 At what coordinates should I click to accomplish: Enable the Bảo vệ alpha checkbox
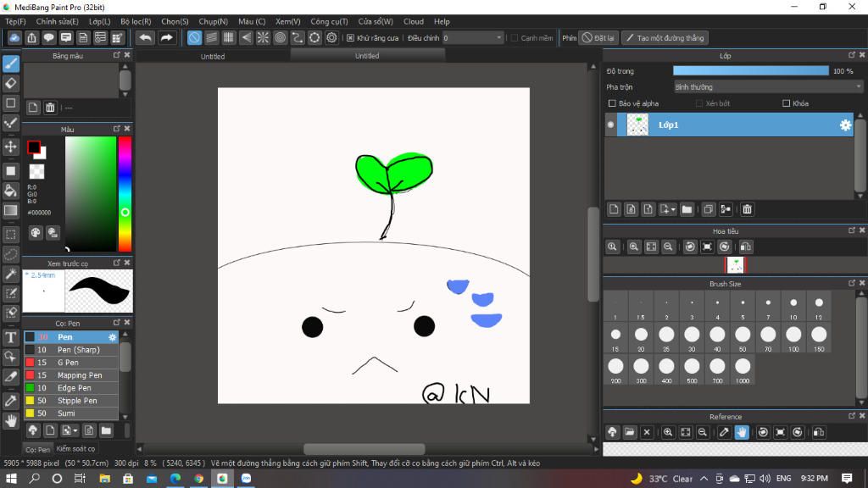(612, 103)
